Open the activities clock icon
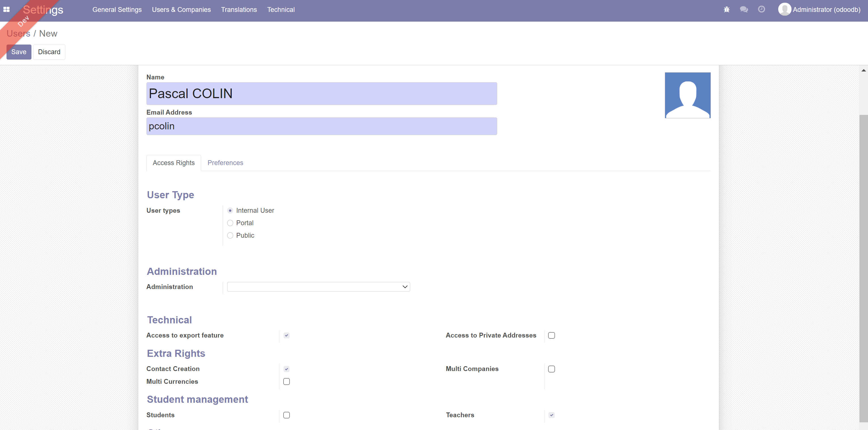 (x=761, y=9)
